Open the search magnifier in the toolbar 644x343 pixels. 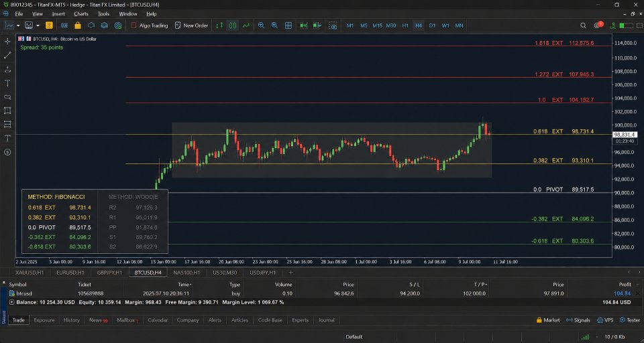pyautogui.click(x=583, y=25)
